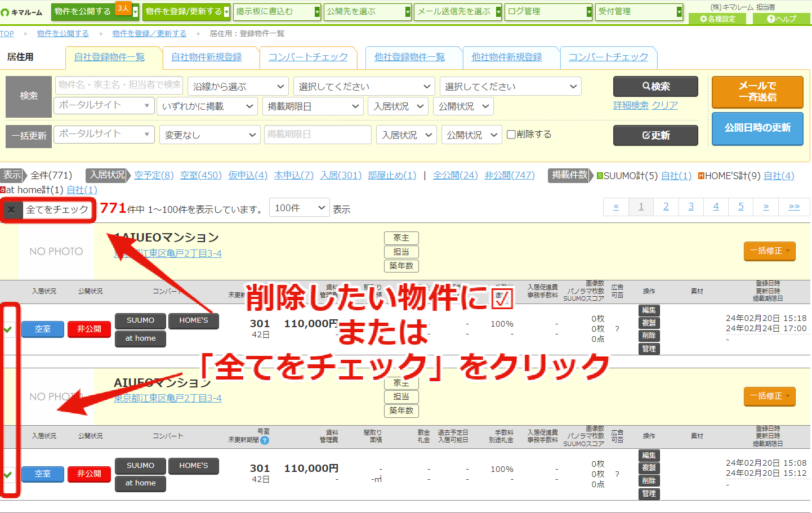Click 複製 in the 15:18 listing row

pyautogui.click(x=649, y=323)
